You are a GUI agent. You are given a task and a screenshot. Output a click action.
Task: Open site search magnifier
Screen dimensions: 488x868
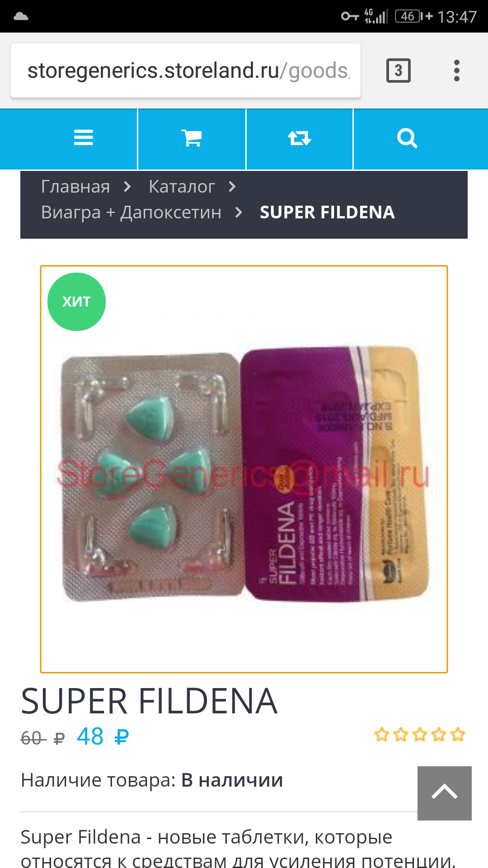[x=407, y=138]
